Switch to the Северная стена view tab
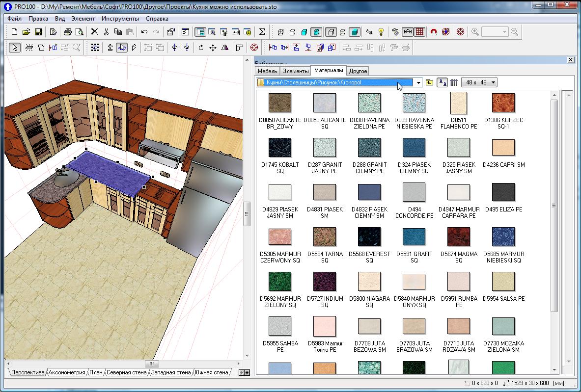581x392 pixels. click(126, 372)
